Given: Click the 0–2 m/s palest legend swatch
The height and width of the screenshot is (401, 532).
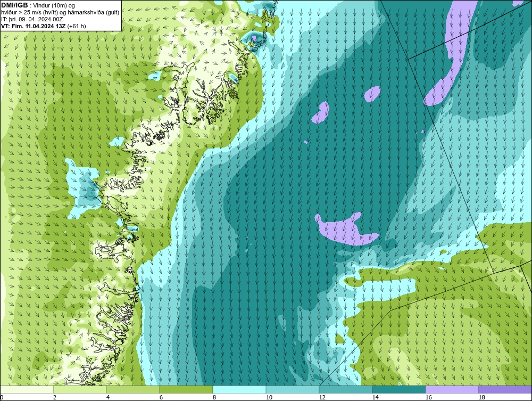Looking at the screenshot, I should [x=27, y=389].
